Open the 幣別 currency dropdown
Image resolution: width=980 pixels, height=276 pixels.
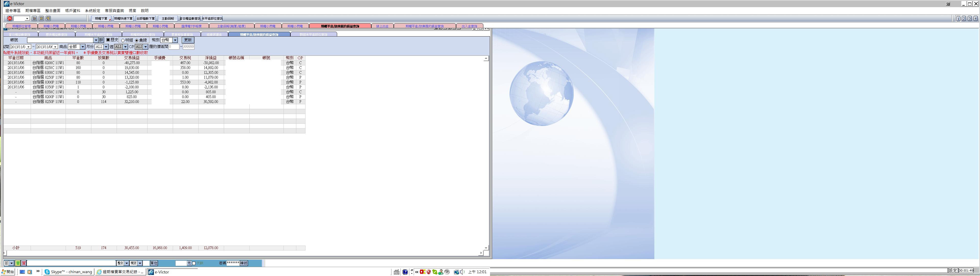click(x=175, y=40)
